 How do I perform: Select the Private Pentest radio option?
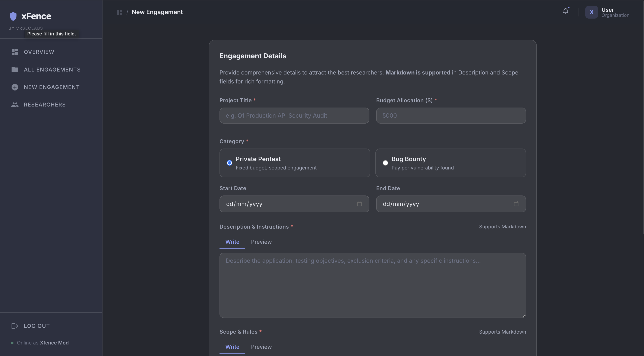pyautogui.click(x=229, y=163)
